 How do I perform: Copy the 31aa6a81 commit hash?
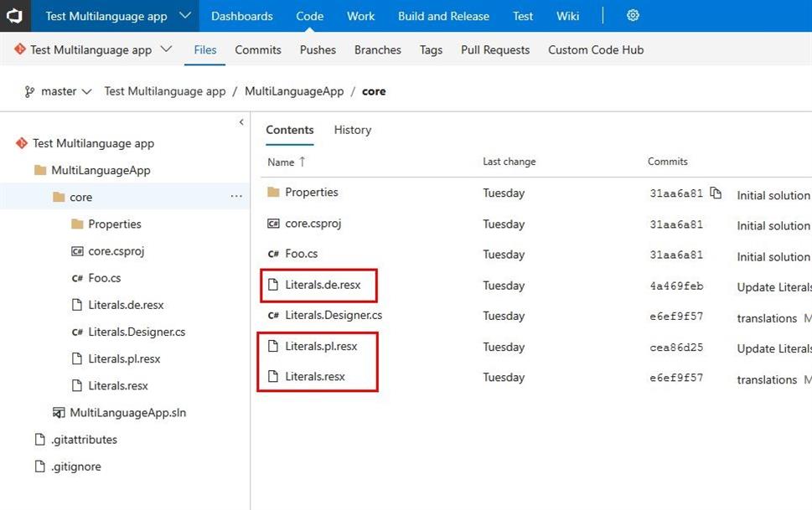716,192
